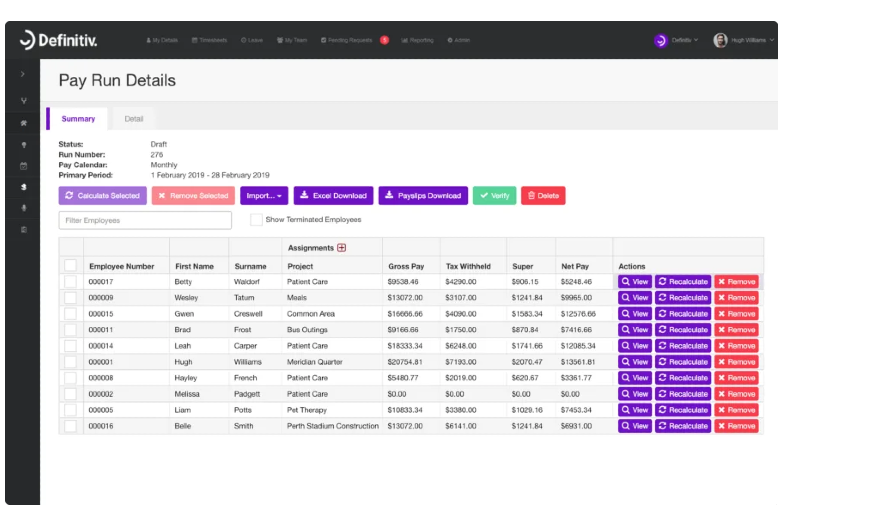Open My Details in top navigation
Screen dimensions: 876x525
[162, 40]
